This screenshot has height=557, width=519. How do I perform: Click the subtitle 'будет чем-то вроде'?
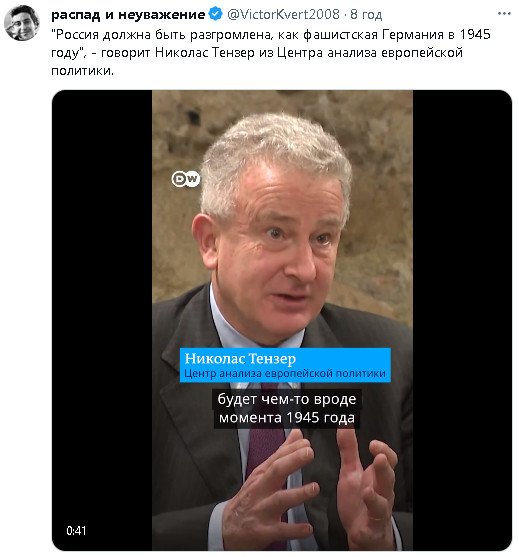tap(287, 399)
